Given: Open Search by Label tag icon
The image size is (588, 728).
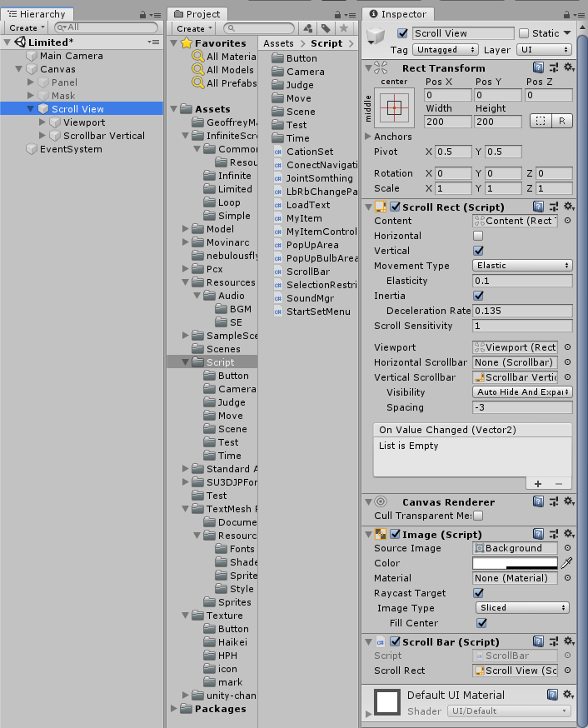Looking at the screenshot, I should pyautogui.click(x=326, y=28).
